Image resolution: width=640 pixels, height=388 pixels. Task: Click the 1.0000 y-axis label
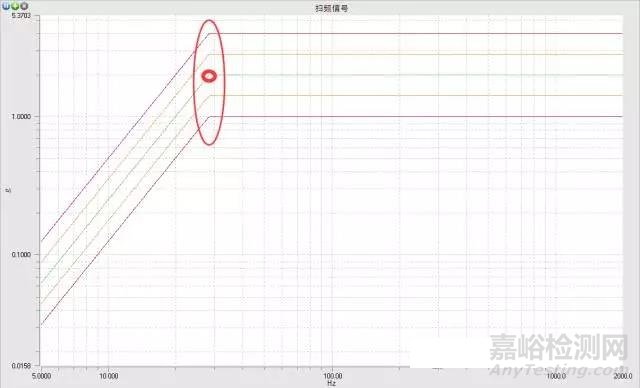tap(21, 117)
